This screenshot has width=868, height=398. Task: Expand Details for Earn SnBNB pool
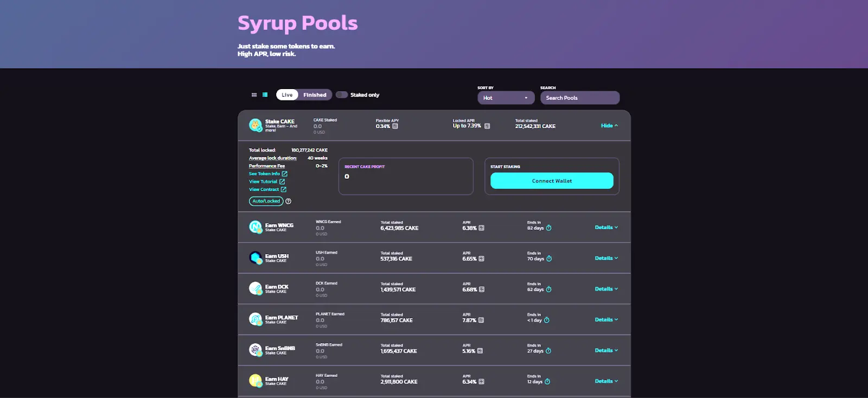pyautogui.click(x=607, y=350)
